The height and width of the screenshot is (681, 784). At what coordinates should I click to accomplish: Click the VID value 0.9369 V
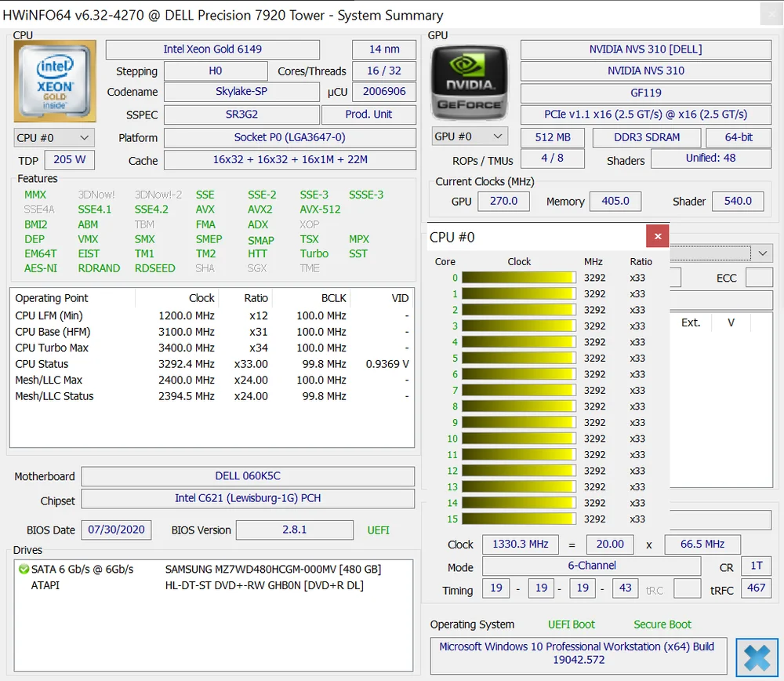[x=387, y=364]
